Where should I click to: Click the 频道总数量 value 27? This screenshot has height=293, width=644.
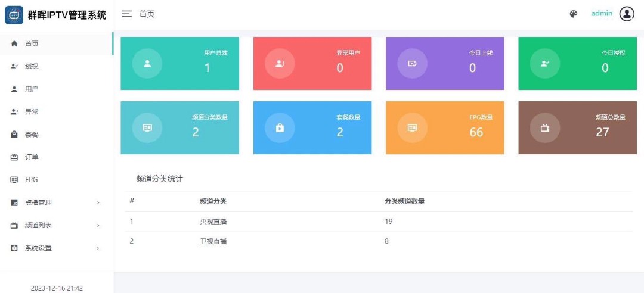(x=602, y=132)
